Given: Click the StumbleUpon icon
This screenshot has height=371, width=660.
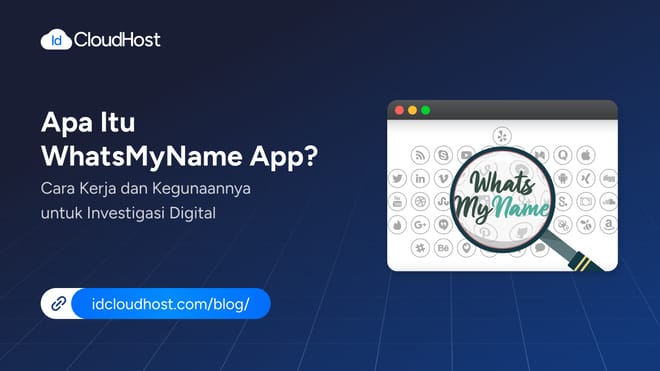Looking at the screenshot, I should point(442,201).
